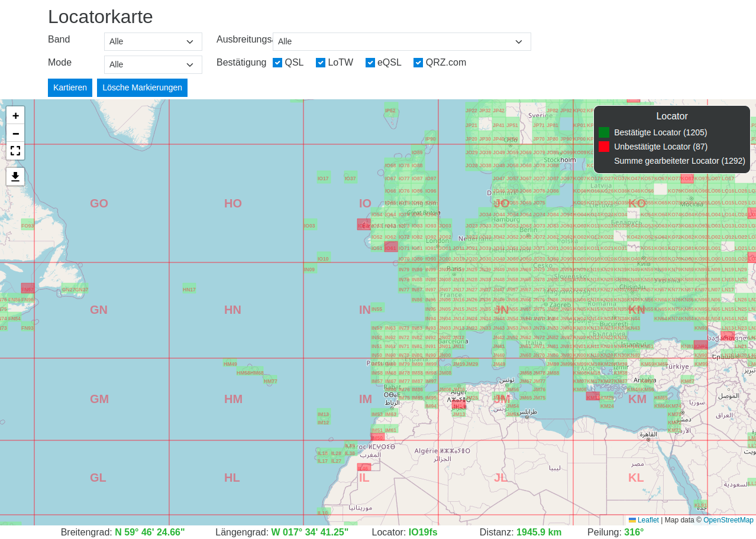The width and height of the screenshot is (756, 539).
Task: Zoom out on the locator map
Action: click(x=15, y=134)
